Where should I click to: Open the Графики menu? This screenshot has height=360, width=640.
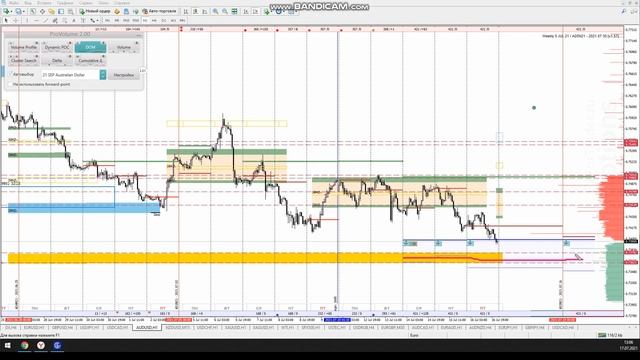click(x=65, y=3)
